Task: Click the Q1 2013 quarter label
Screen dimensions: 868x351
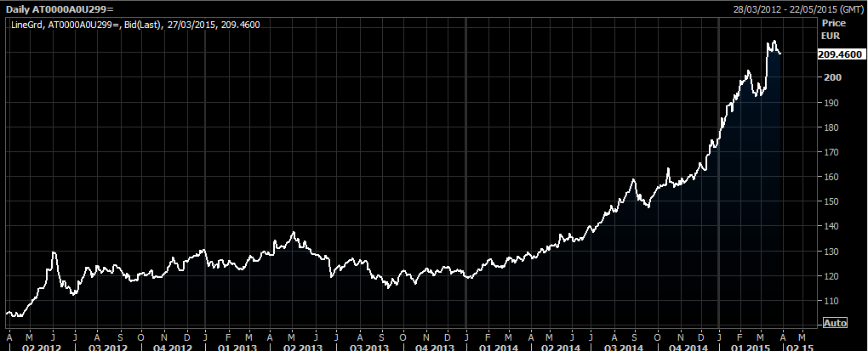Action: coord(237,347)
